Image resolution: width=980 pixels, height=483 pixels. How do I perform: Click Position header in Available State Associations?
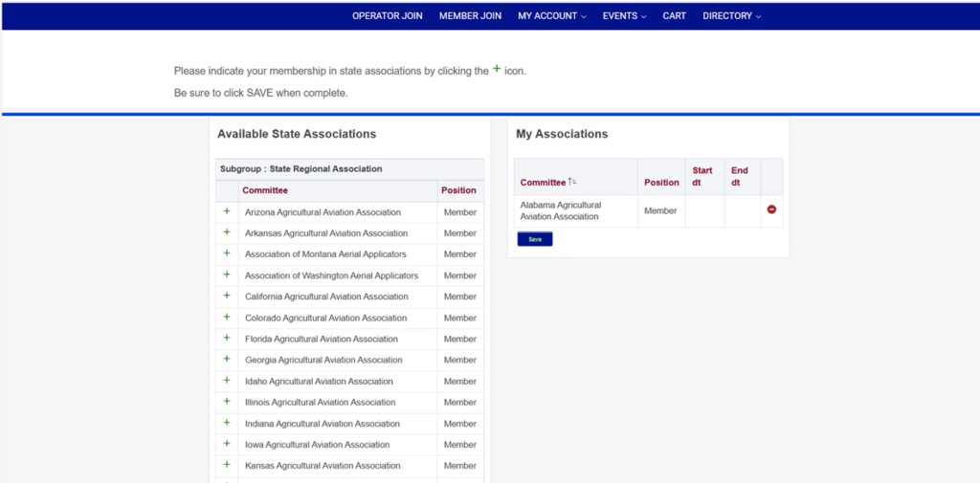[458, 190]
